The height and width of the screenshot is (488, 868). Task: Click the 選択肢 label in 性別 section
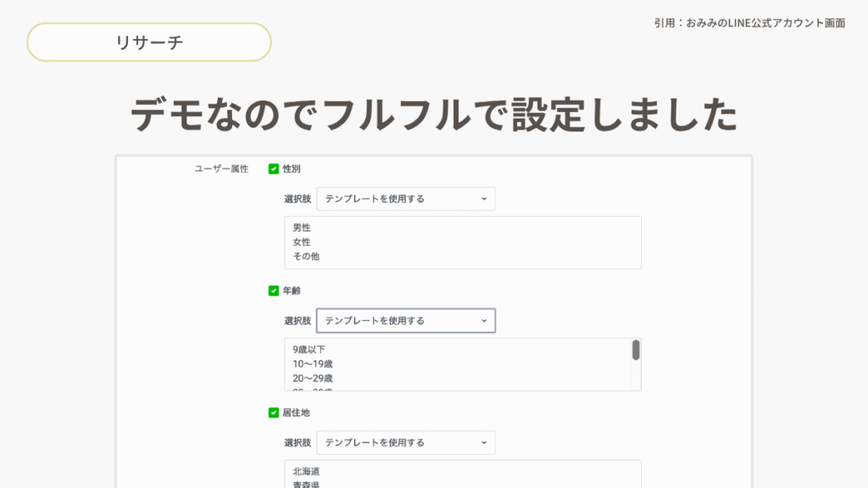[298, 199]
